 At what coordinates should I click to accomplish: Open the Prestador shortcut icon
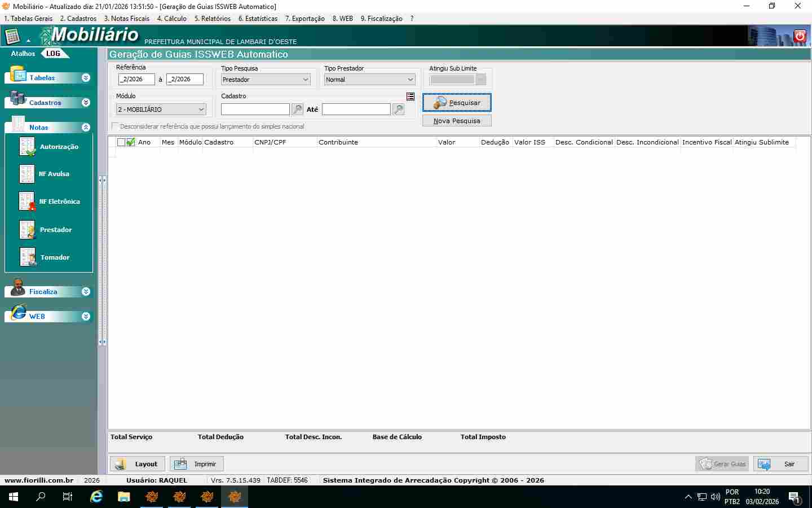(27, 230)
